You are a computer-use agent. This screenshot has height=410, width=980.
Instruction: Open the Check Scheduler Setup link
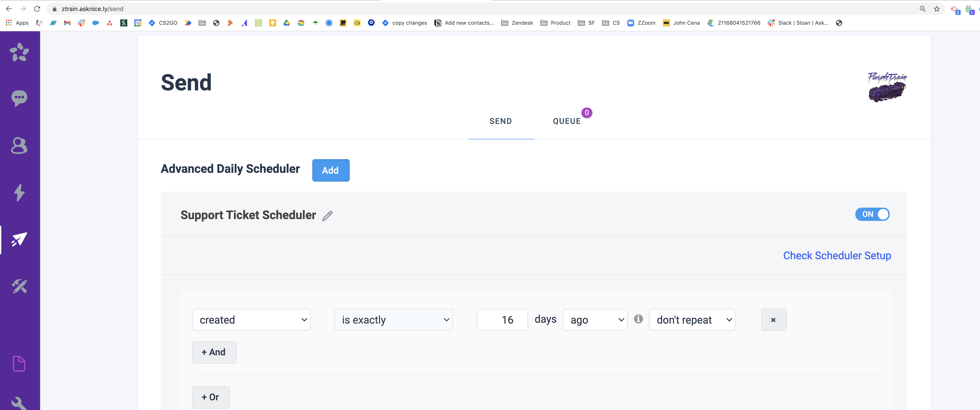tap(837, 255)
